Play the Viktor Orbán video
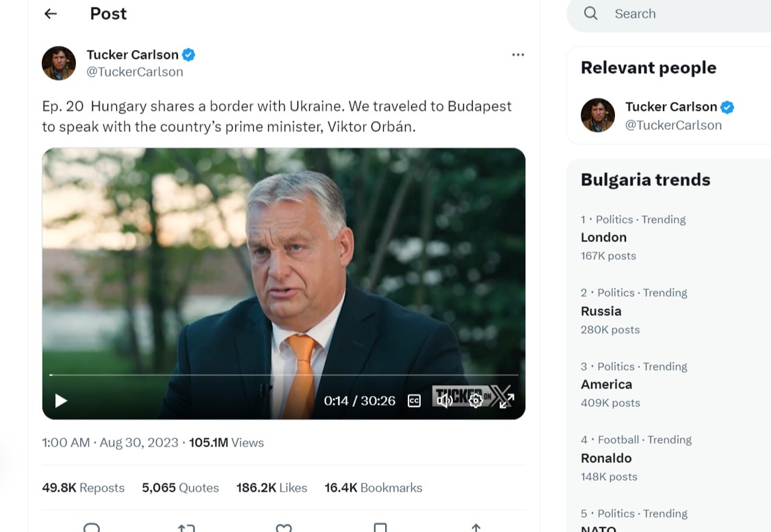 tap(61, 401)
